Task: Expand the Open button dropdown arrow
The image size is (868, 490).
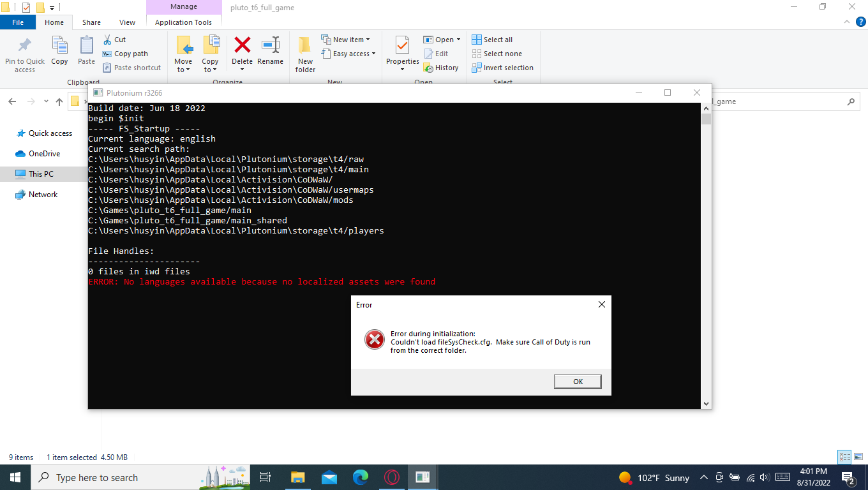Action: click(458, 40)
